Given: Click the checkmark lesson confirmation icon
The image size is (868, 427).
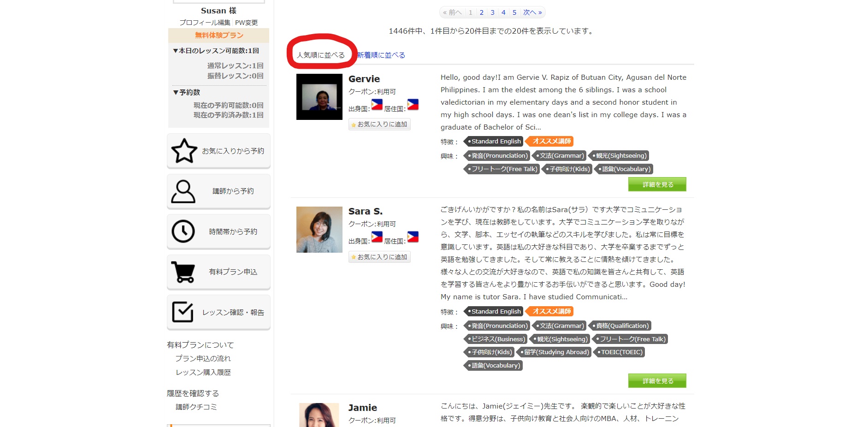Looking at the screenshot, I should point(183,312).
